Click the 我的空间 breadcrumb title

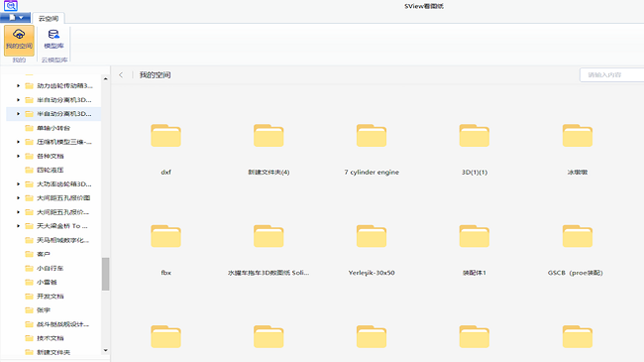point(155,74)
